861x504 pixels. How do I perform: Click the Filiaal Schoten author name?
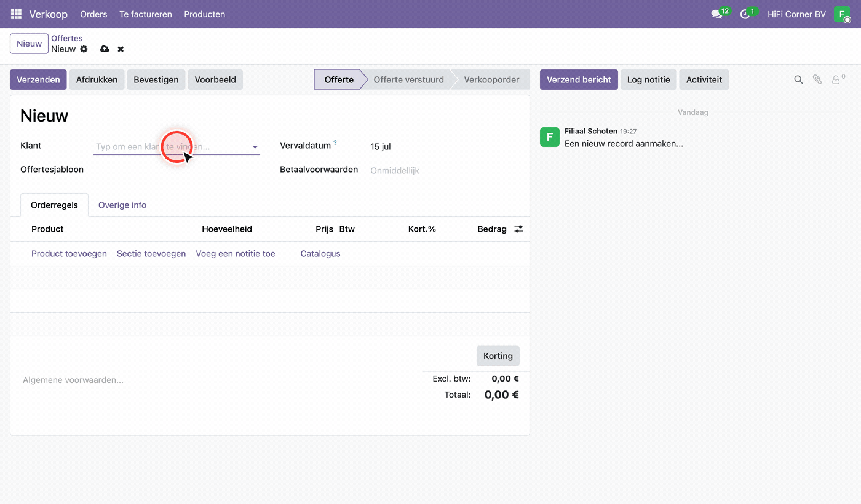click(x=591, y=131)
